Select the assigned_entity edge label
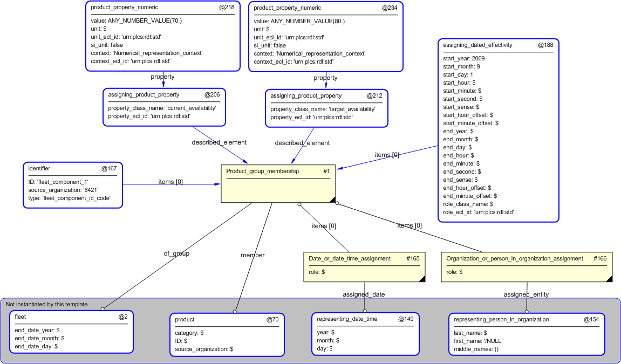Viewport: 621px width, 364px height. 527,295
